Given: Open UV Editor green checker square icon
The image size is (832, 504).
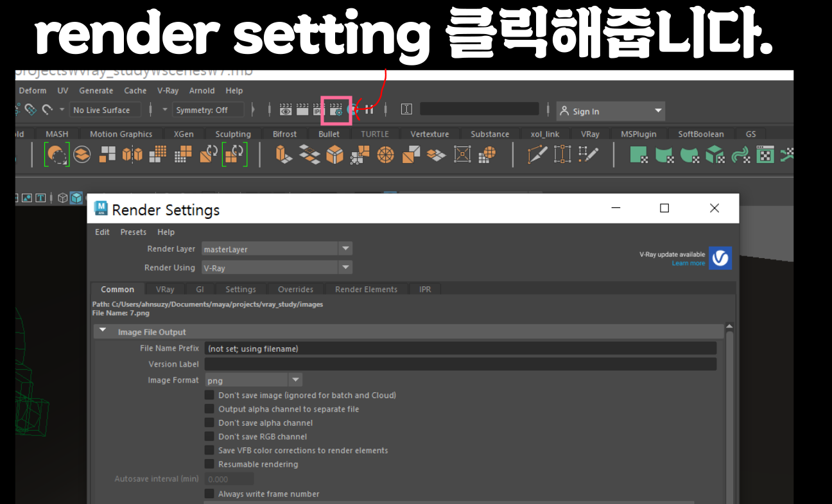Looking at the screenshot, I should (639, 154).
